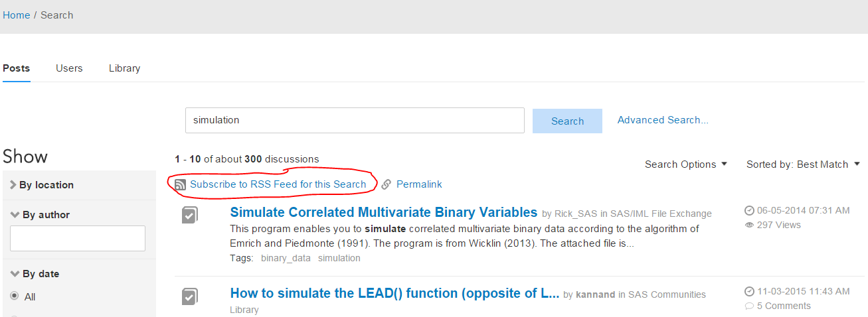
Task: Switch to the Users tab
Action: tap(69, 68)
